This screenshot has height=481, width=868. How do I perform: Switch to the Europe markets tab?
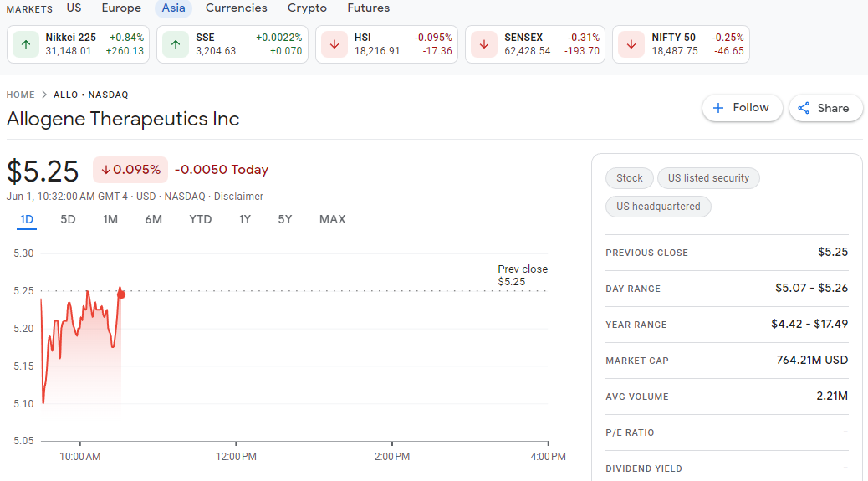[121, 8]
